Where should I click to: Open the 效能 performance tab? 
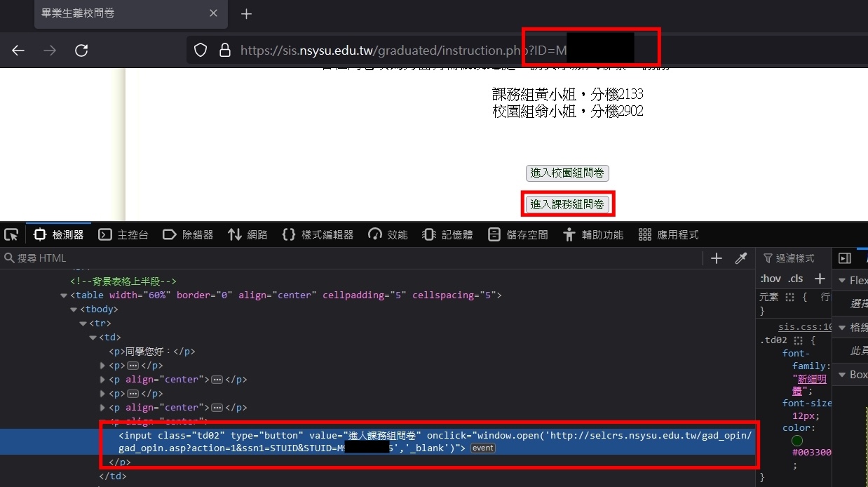(x=388, y=234)
